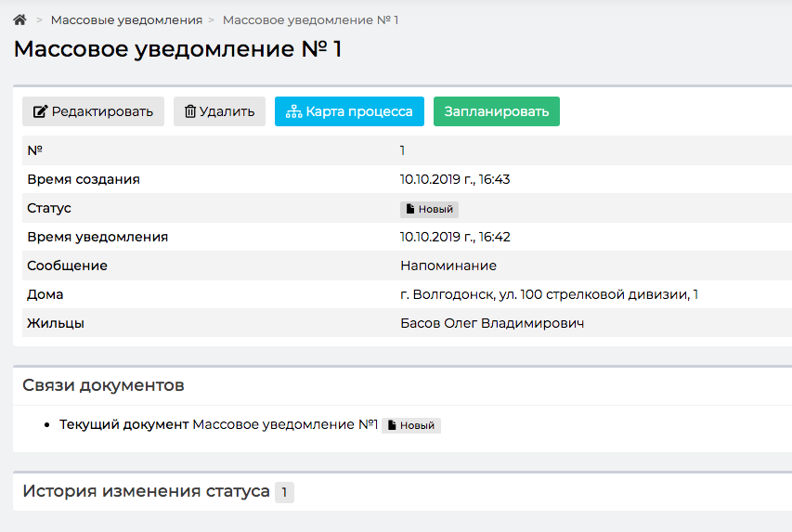Click the address г. Волгодонск in Дома row
The width and height of the screenshot is (792, 532).
pos(550,294)
